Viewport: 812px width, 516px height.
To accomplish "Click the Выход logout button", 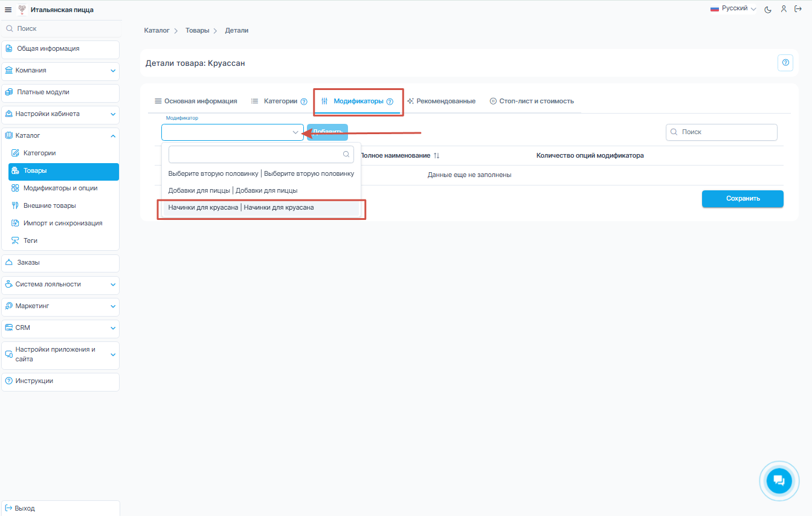I will coord(60,508).
